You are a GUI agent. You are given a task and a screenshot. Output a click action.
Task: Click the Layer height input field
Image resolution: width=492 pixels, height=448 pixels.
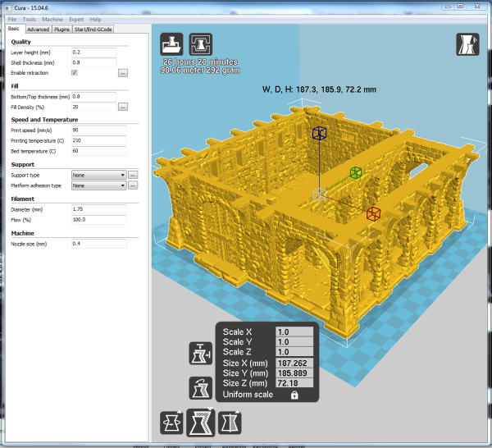pos(93,53)
